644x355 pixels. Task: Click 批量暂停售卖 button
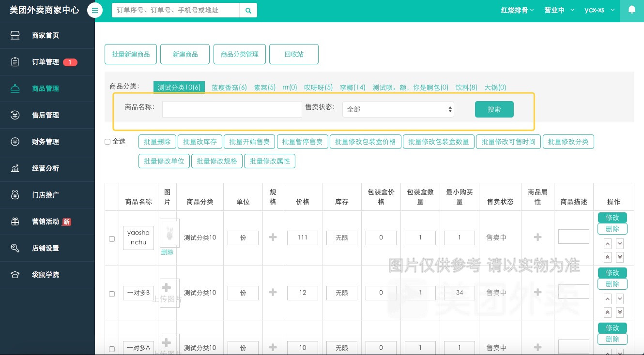[x=303, y=142]
